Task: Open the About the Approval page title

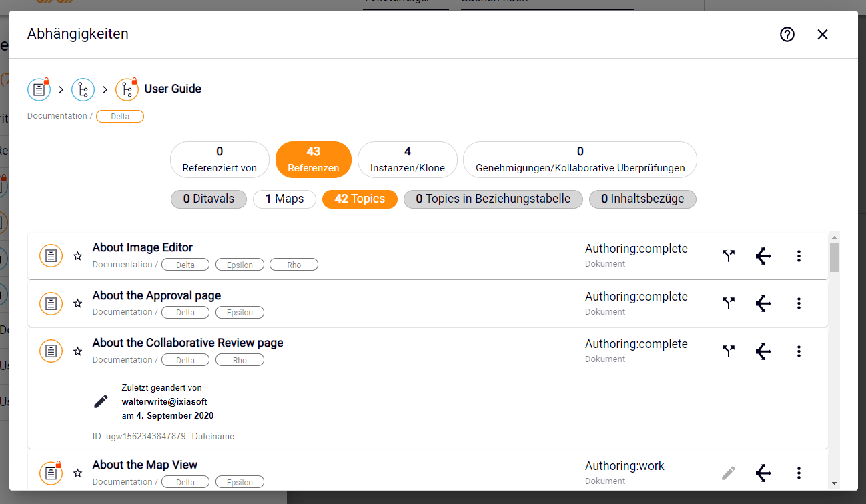Action: [157, 295]
